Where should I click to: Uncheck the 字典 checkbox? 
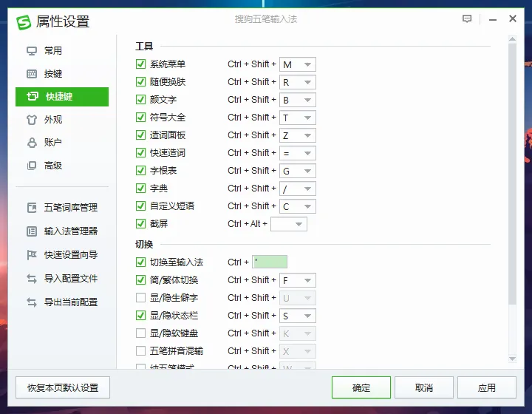(140, 188)
